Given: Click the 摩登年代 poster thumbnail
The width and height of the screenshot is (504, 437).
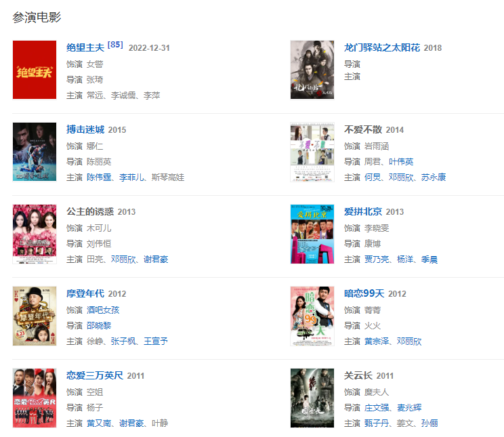Looking at the screenshot, I should 35,316.
